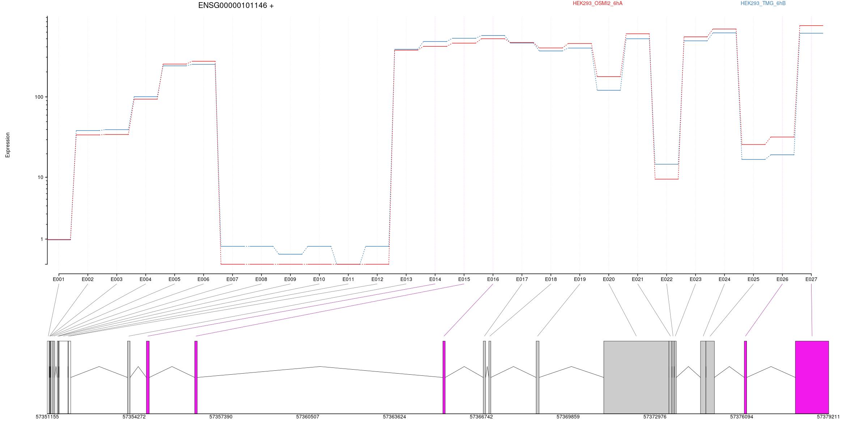
Task: Click exon label E008
Action: click(261, 279)
